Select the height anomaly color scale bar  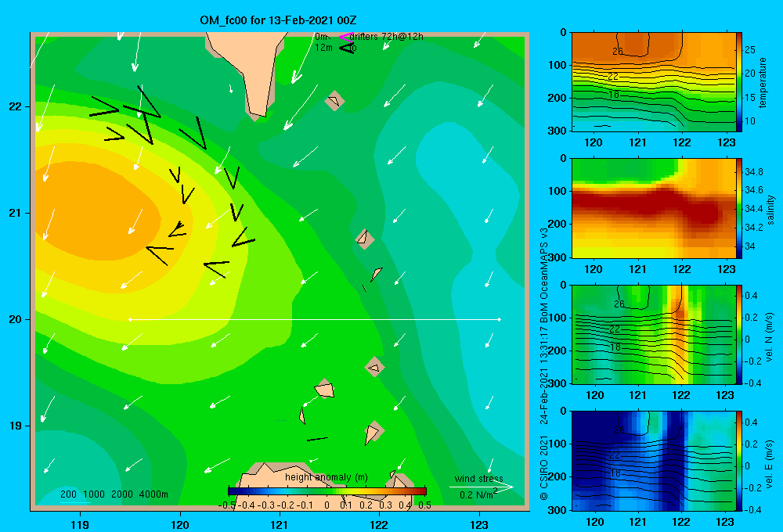(x=327, y=491)
